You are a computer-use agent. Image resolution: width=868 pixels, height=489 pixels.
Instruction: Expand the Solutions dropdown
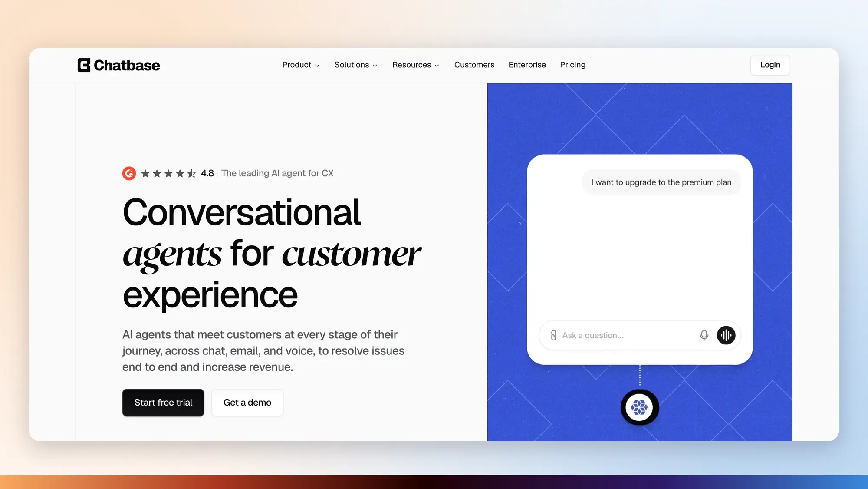(356, 65)
